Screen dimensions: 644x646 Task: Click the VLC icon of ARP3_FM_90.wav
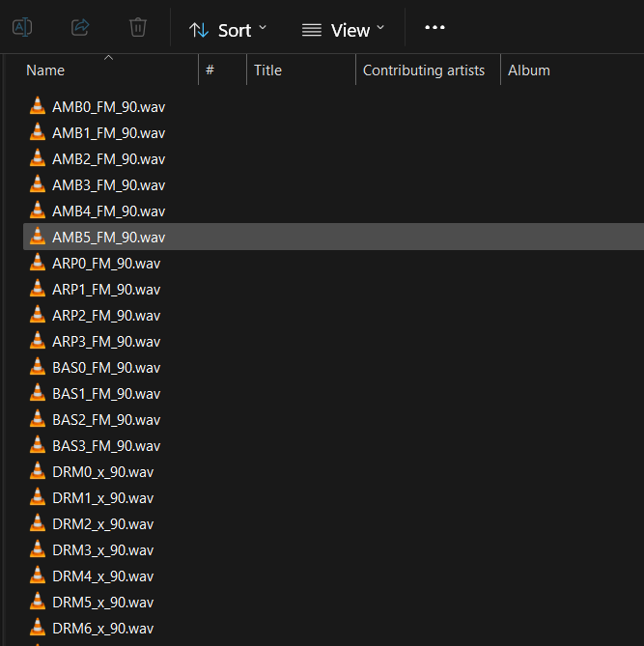[38, 340]
